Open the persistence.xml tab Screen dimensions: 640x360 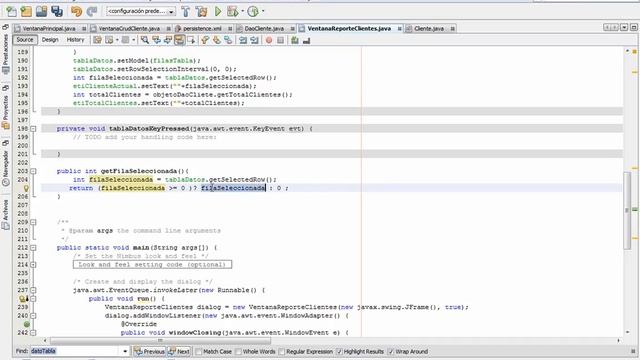click(x=202, y=29)
